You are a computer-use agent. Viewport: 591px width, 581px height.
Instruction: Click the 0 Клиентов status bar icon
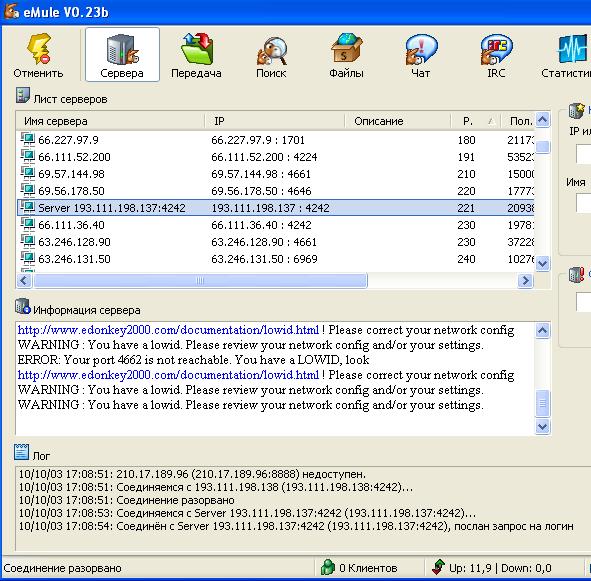pyautogui.click(x=328, y=567)
